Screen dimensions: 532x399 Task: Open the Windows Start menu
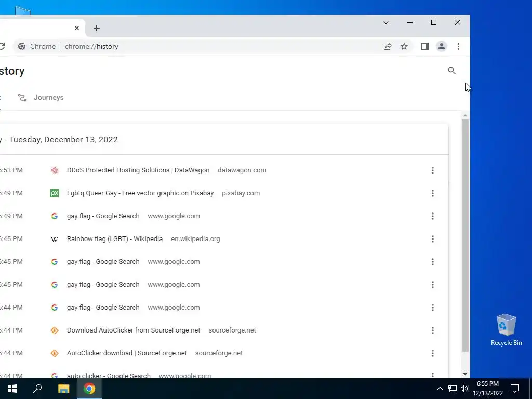pos(12,389)
